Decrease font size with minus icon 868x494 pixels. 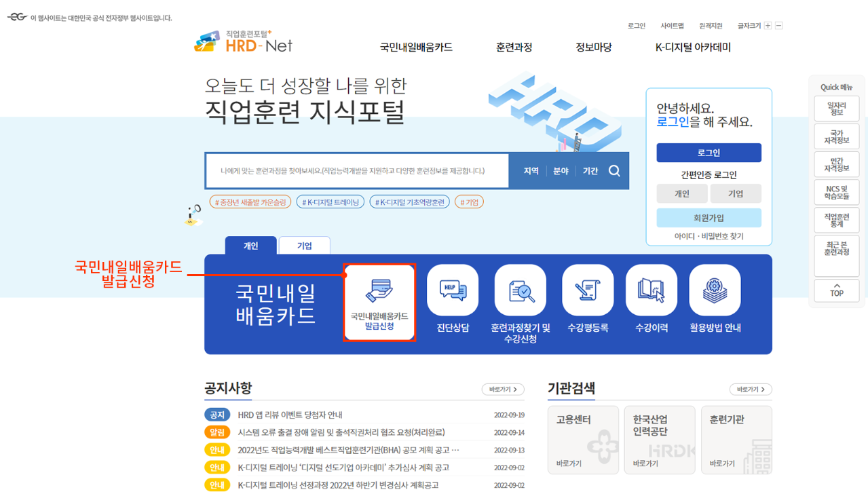(779, 26)
